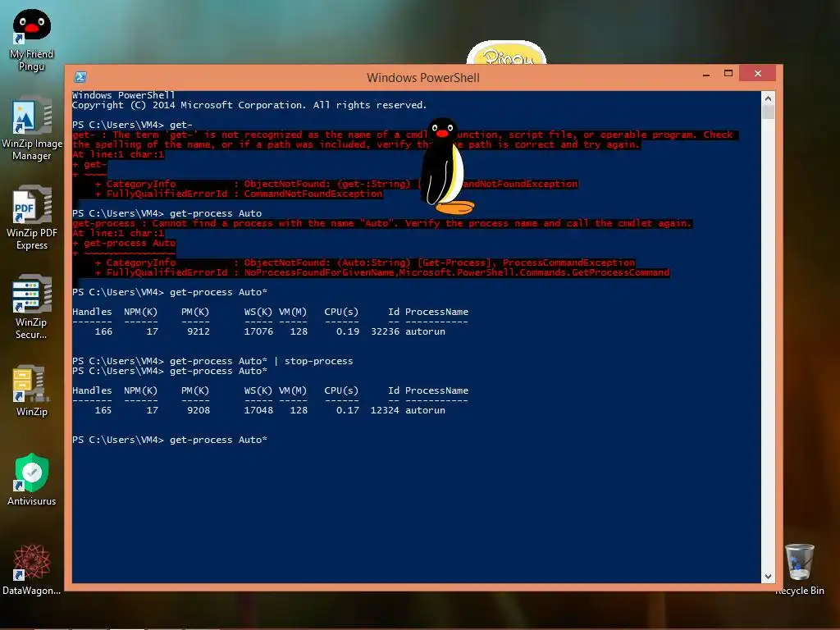The image size is (840, 630).
Task: Click the 'Copyright (C) 2014 Microsoft Corporation' line
Action: coord(249,106)
